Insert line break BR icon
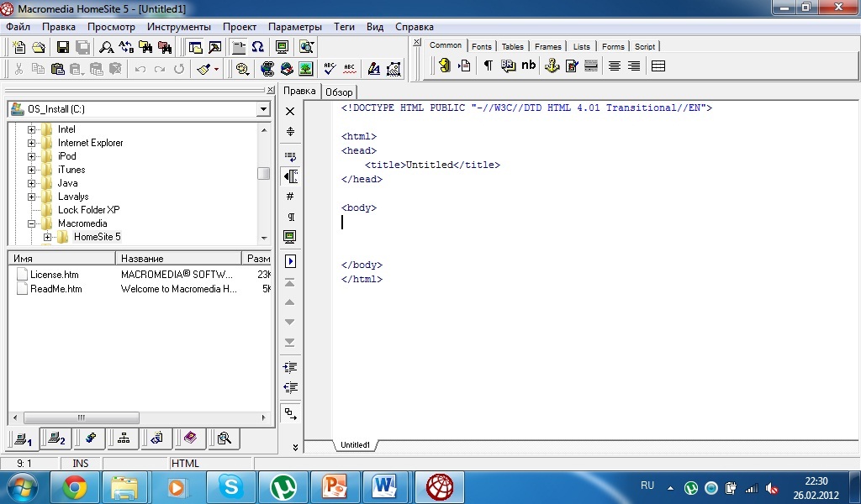861x504 pixels. click(508, 66)
